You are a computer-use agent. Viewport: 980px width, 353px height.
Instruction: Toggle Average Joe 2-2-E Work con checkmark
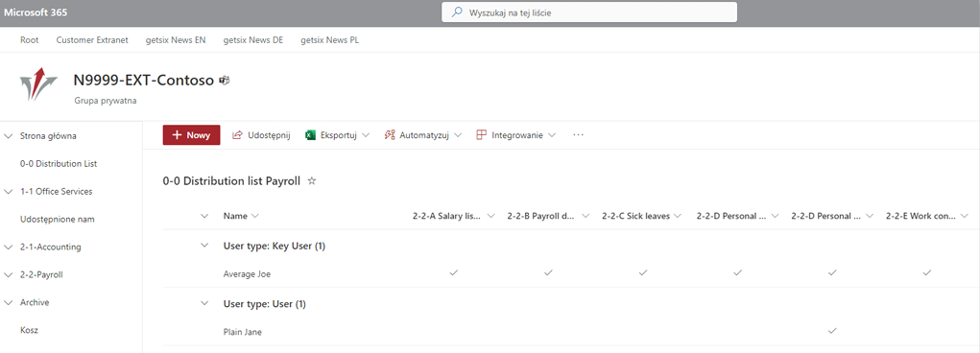tap(927, 273)
